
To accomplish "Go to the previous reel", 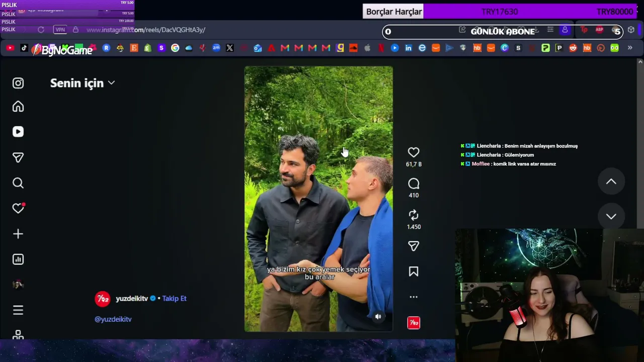I will 611,182.
